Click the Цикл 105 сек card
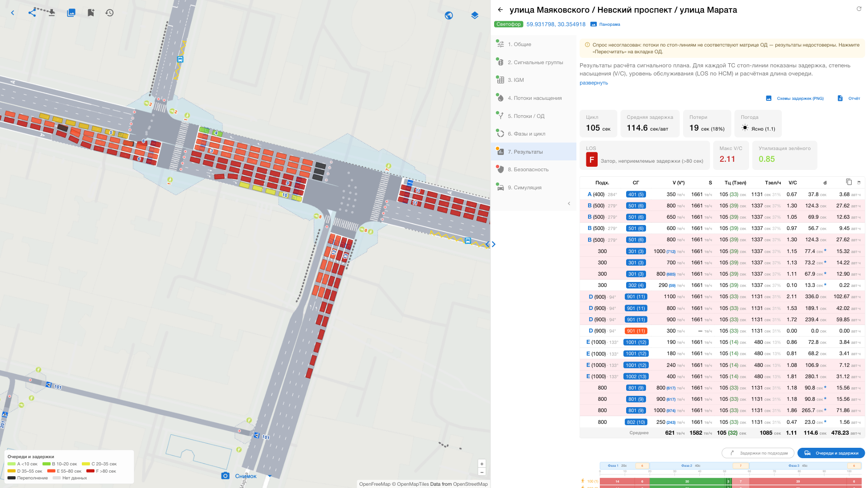The image size is (868, 488). 598,123
